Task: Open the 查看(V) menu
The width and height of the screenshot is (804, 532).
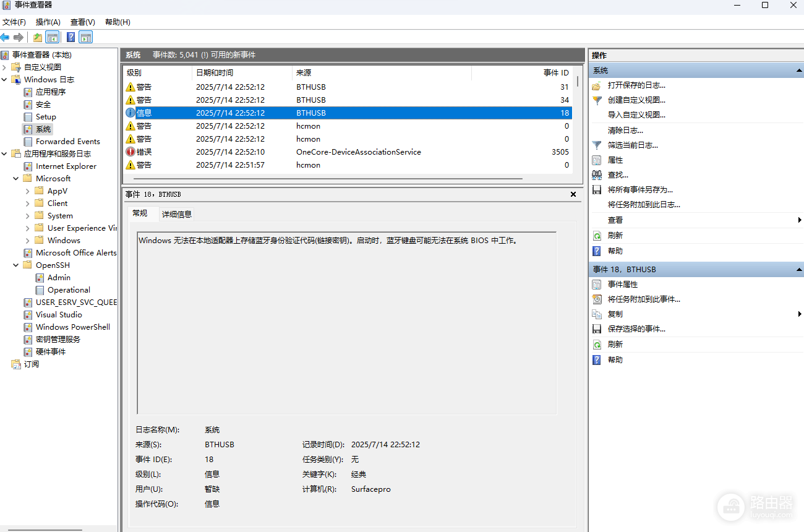Action: 83,22
